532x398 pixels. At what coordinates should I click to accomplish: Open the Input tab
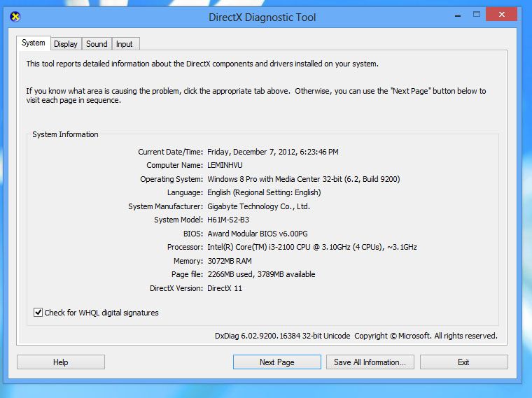[125, 44]
